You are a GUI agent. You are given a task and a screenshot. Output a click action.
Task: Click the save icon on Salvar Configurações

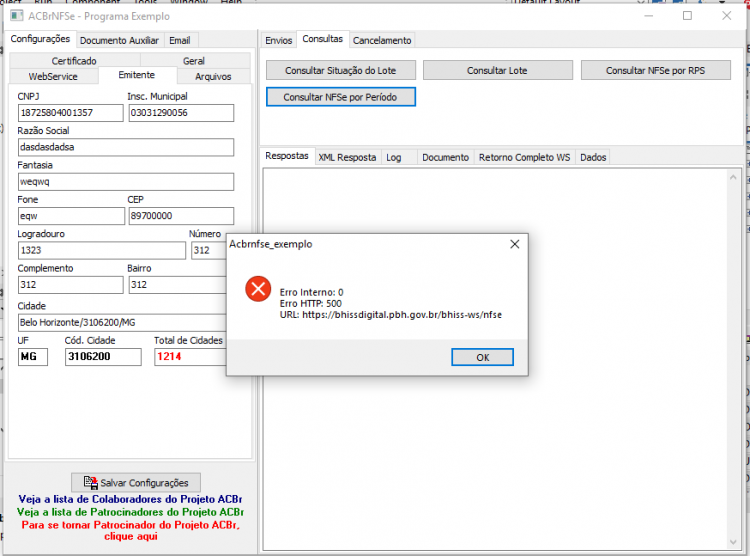tap(90, 482)
